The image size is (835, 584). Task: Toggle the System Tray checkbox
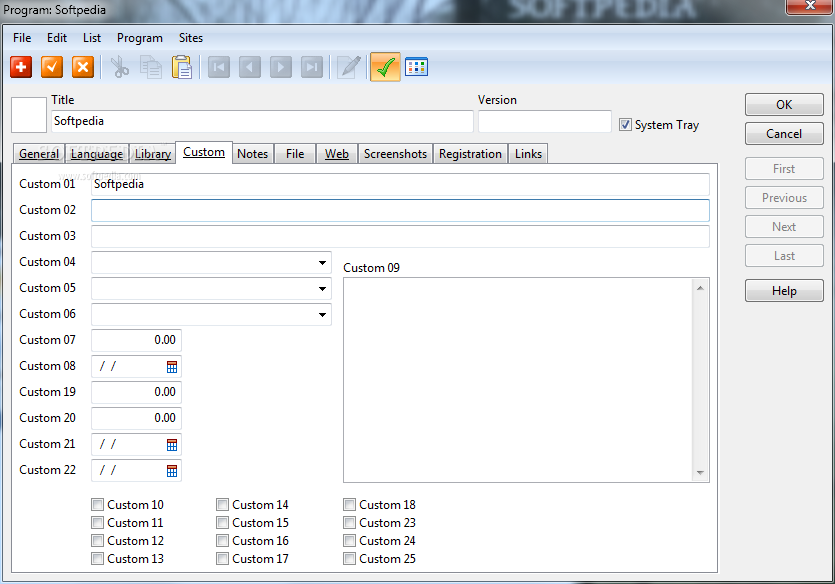coord(625,125)
